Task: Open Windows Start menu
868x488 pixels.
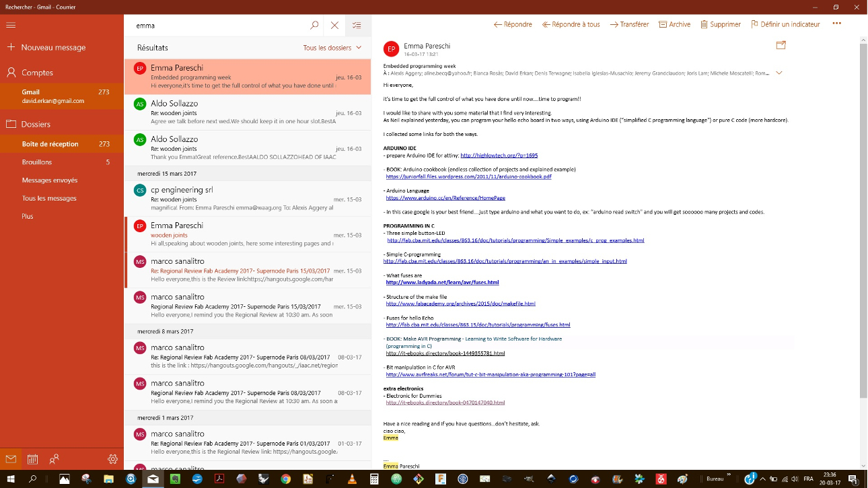Action: [x=11, y=479]
